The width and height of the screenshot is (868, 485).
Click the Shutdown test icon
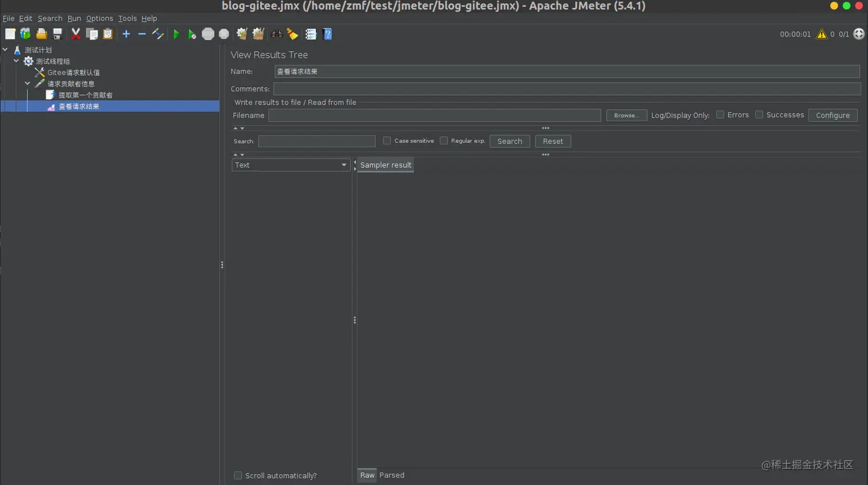(x=224, y=34)
